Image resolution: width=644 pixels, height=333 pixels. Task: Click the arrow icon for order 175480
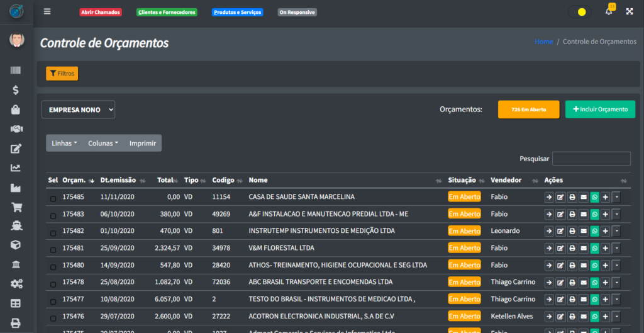tap(549, 265)
